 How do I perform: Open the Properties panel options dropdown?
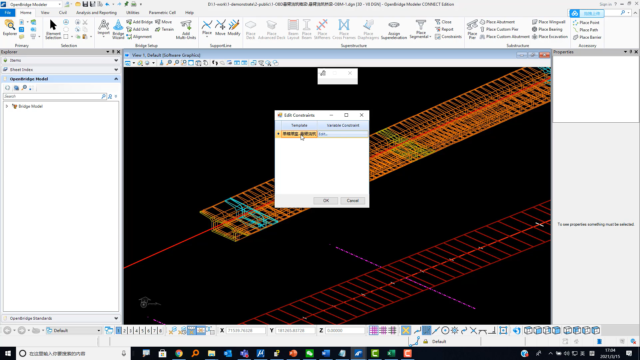pyautogui.click(x=625, y=52)
